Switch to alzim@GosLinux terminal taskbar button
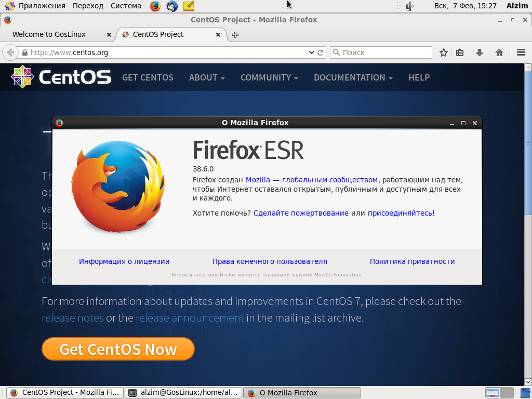Image resolution: width=532 pixels, height=399 pixels. 183,393
